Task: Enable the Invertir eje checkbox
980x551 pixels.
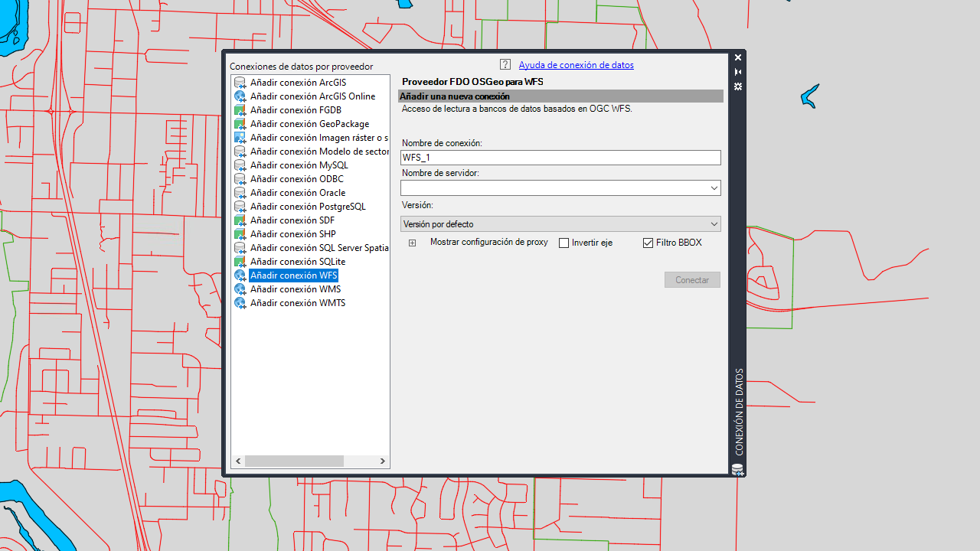Action: 563,243
